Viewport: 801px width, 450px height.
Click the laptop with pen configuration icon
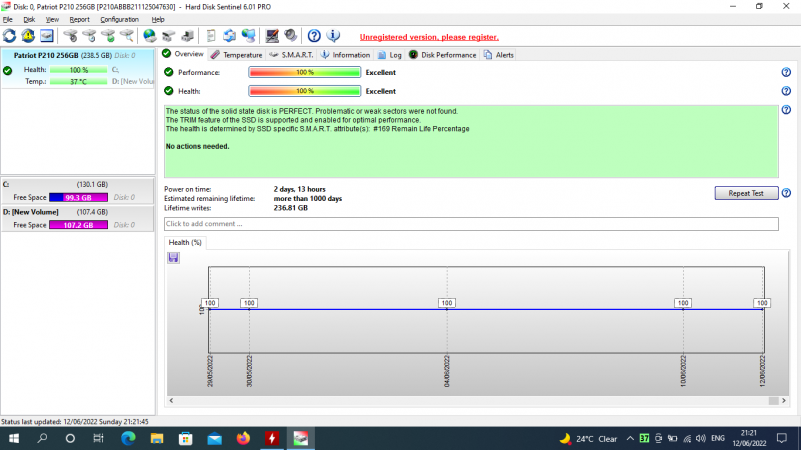272,36
